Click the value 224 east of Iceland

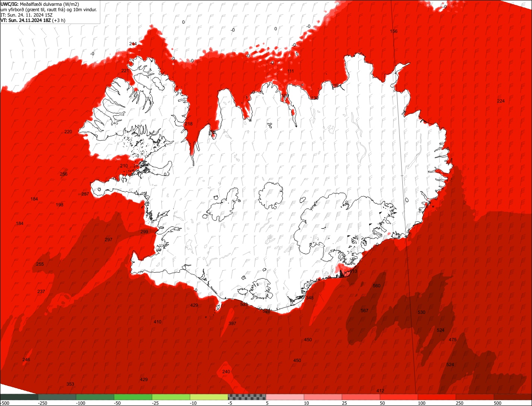pyautogui.click(x=501, y=101)
